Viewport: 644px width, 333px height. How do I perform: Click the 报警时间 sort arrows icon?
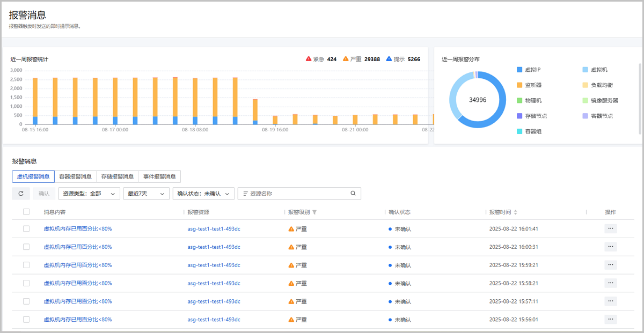pyautogui.click(x=516, y=212)
